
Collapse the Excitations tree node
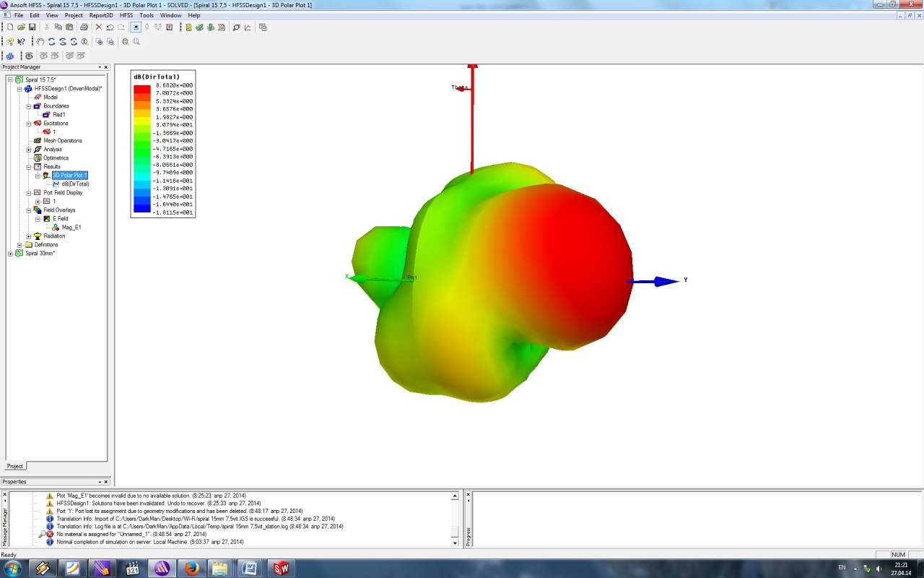29,124
